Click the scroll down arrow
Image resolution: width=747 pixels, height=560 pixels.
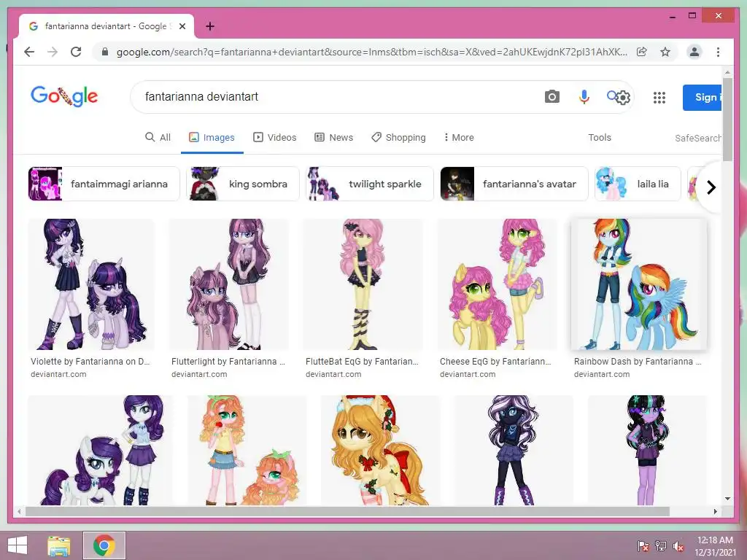727,499
